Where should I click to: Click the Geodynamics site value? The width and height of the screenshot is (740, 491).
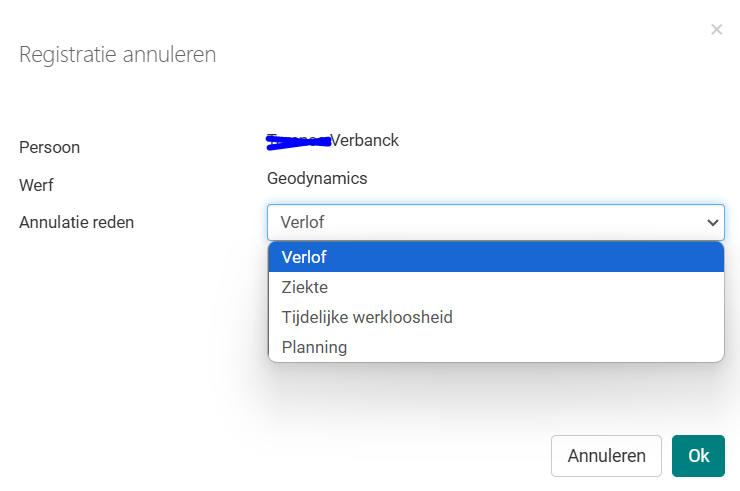click(x=317, y=178)
